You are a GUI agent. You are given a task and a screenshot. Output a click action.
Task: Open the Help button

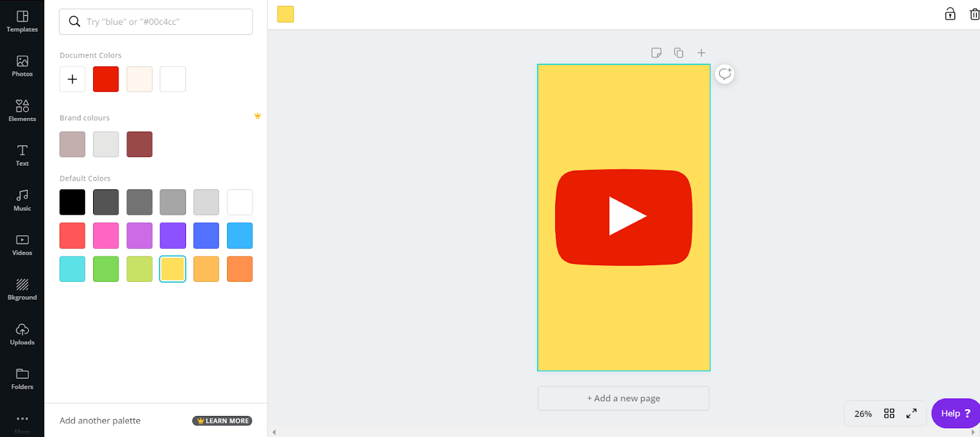(x=956, y=413)
